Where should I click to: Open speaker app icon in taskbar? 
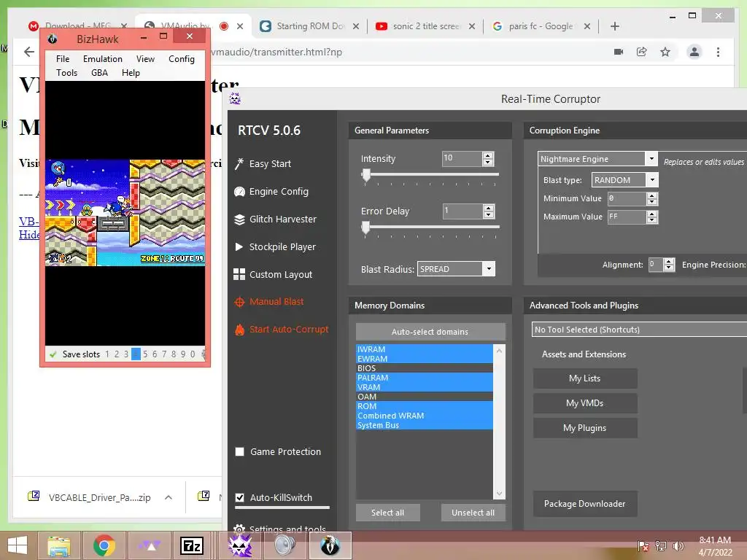pyautogui.click(x=285, y=545)
